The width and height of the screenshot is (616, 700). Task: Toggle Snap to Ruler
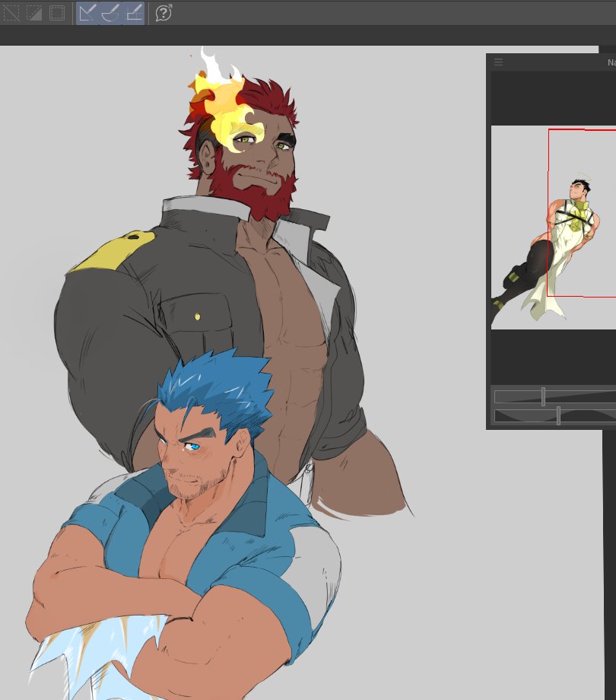[87, 13]
